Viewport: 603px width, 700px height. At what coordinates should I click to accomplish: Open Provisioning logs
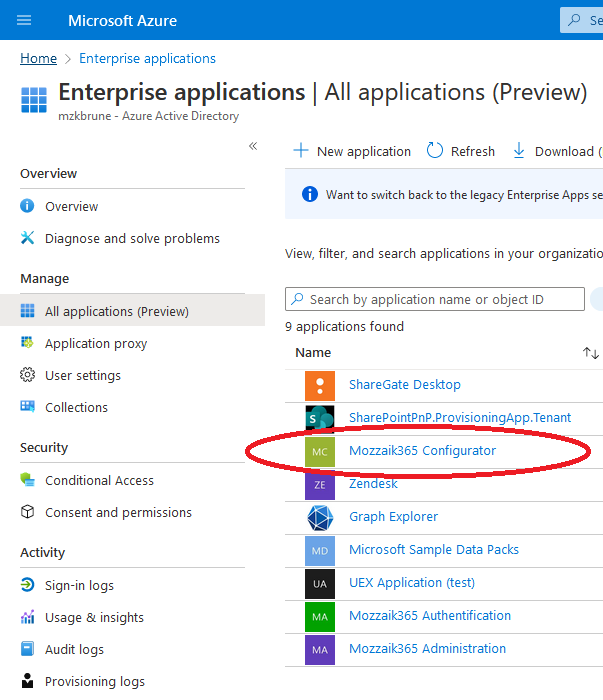point(95,682)
